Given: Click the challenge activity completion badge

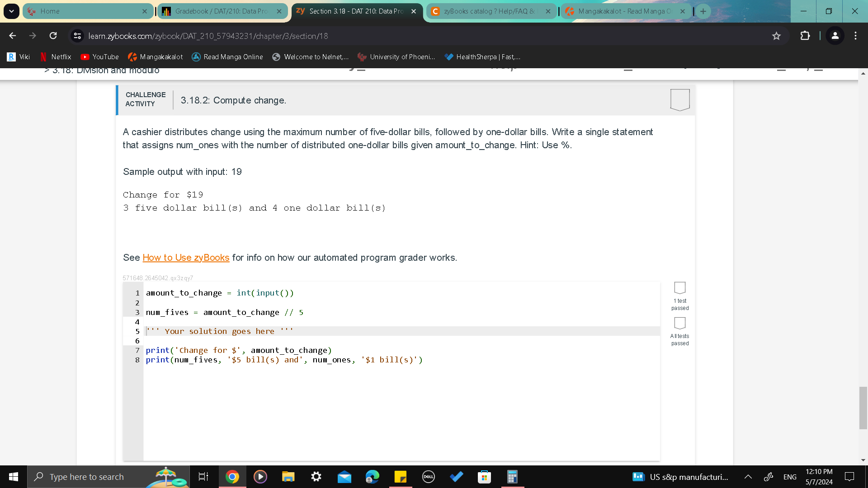Looking at the screenshot, I should 679,99.
